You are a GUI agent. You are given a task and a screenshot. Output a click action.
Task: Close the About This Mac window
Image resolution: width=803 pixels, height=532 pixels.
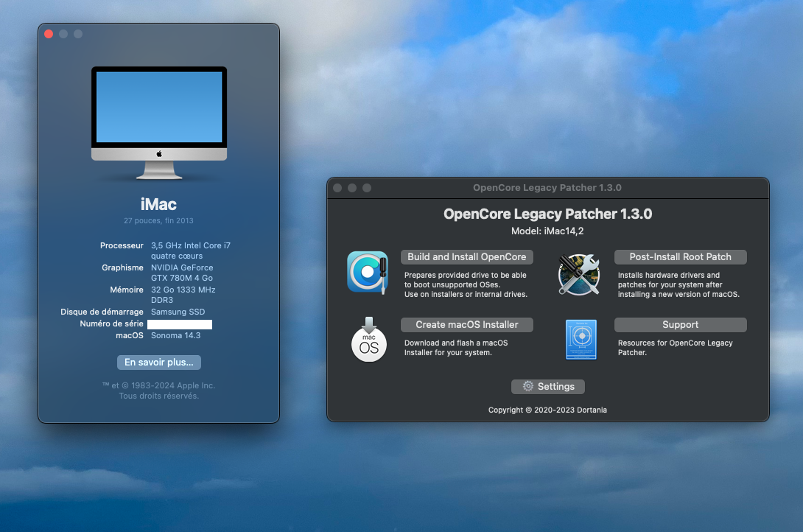pos(49,34)
